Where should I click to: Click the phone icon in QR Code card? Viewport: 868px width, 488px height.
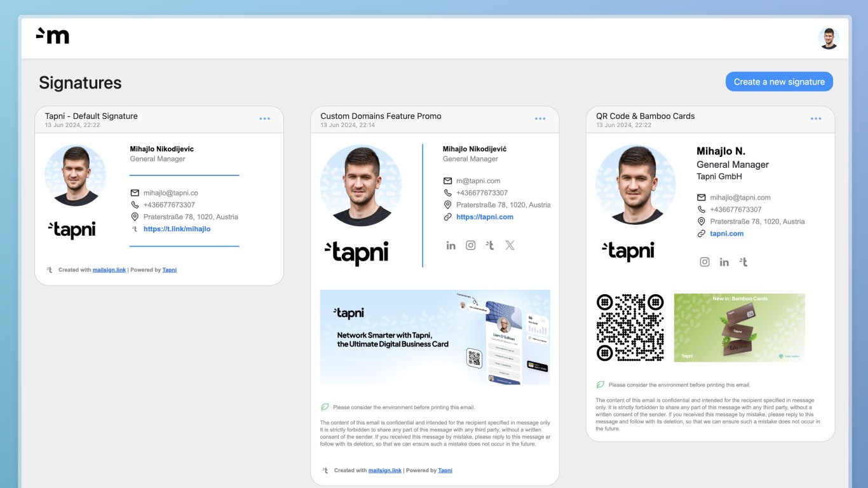702,209
